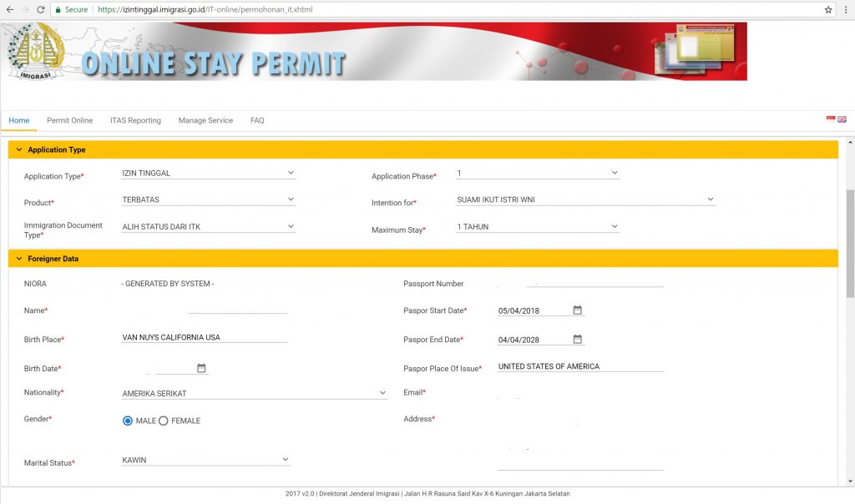Collapse the Foreigner Data section
Image resolution: width=855 pixels, height=504 pixels.
coord(18,259)
